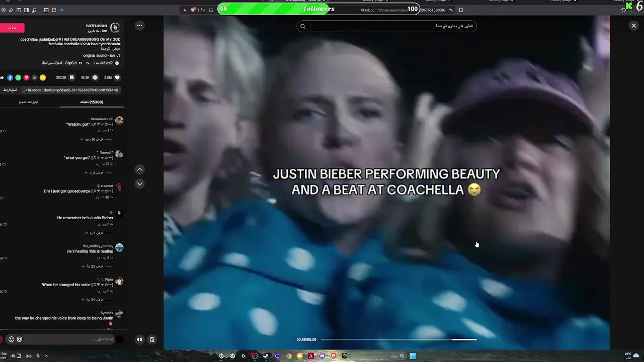The width and height of the screenshot is (644, 362).
Task: Click the taskbar microphone icon
Action: tap(38, 356)
